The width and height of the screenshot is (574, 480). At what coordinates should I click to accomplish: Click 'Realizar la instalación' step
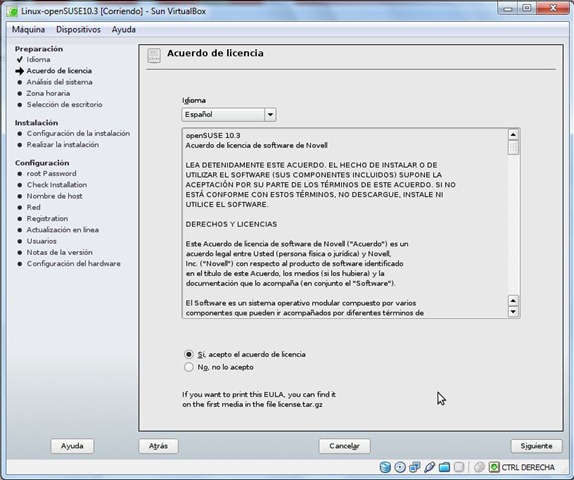click(63, 145)
